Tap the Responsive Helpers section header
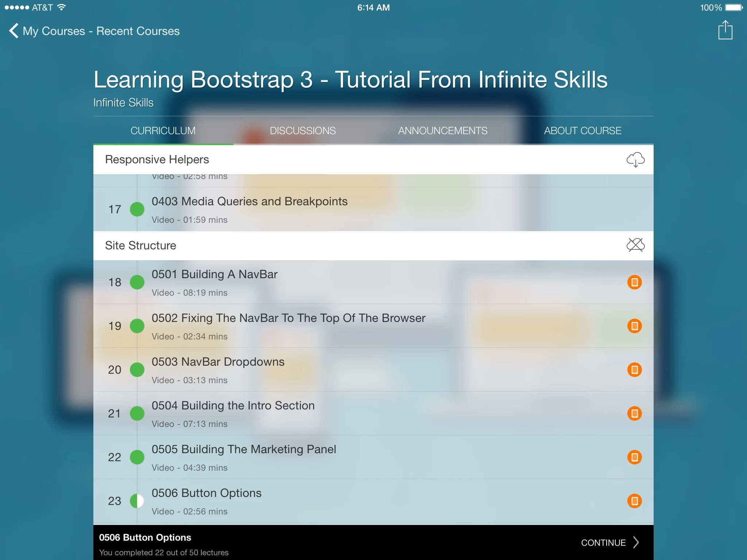This screenshot has height=560, width=747. click(x=373, y=160)
